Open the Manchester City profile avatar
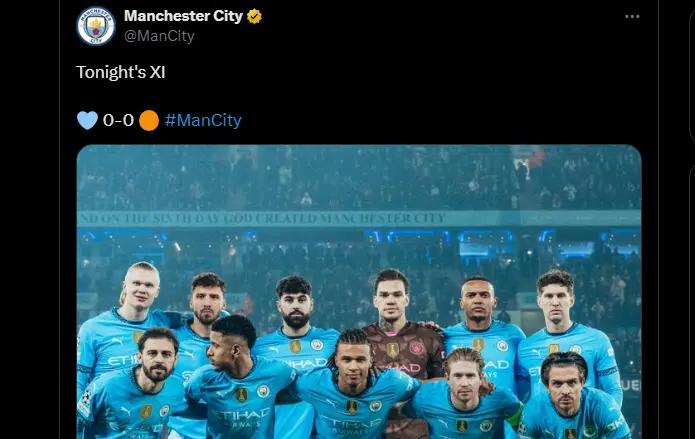695x439 pixels. [96, 26]
